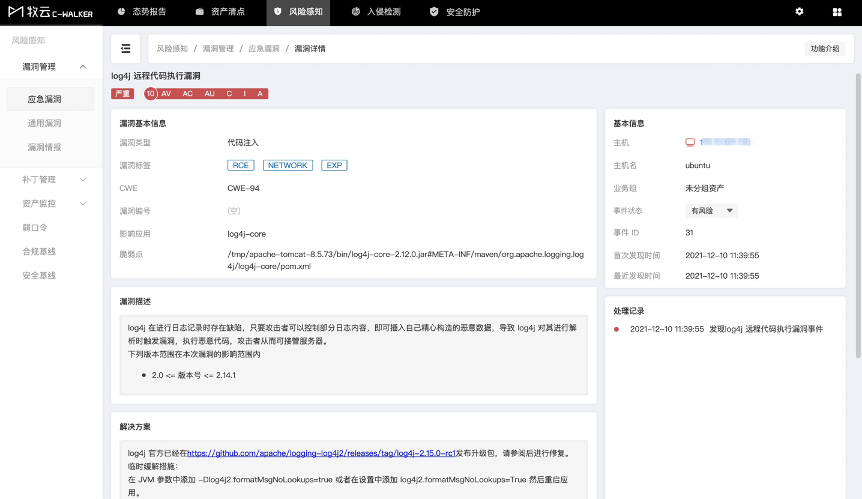Click the 功能介绍 button
Image resolution: width=862 pixels, height=499 pixels.
click(824, 48)
